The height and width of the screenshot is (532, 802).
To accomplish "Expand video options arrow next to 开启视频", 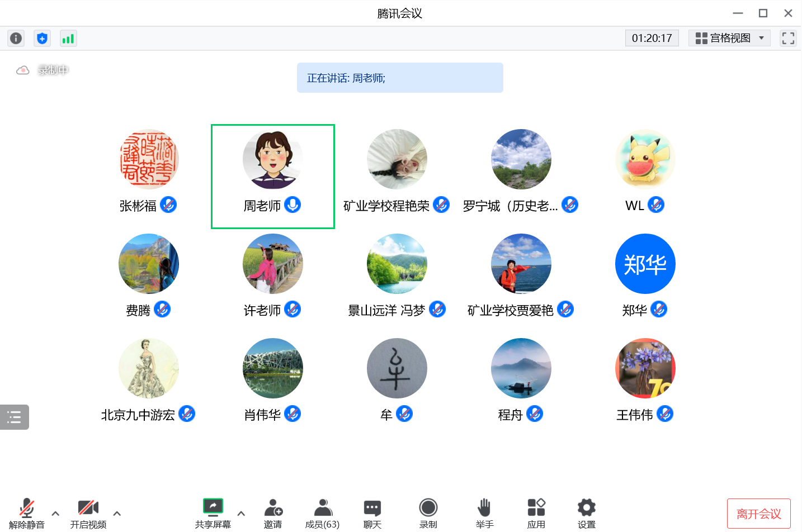I will tap(117, 513).
